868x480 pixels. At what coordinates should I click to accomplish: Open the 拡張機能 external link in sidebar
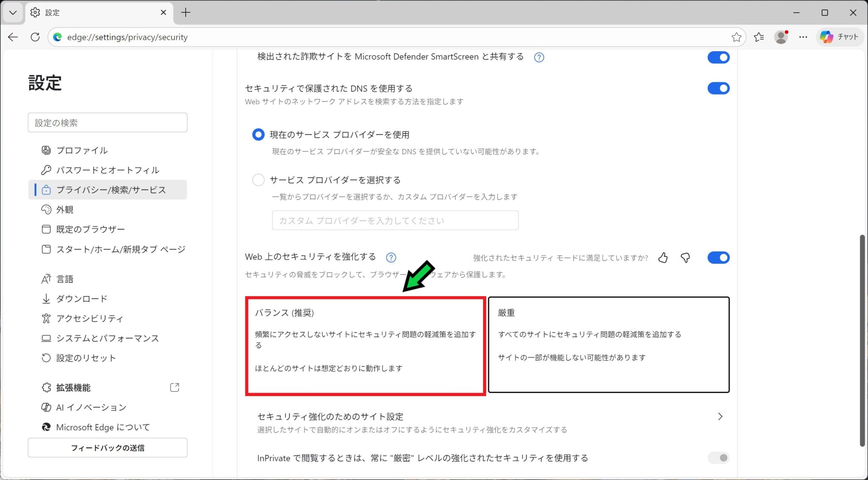tap(175, 387)
